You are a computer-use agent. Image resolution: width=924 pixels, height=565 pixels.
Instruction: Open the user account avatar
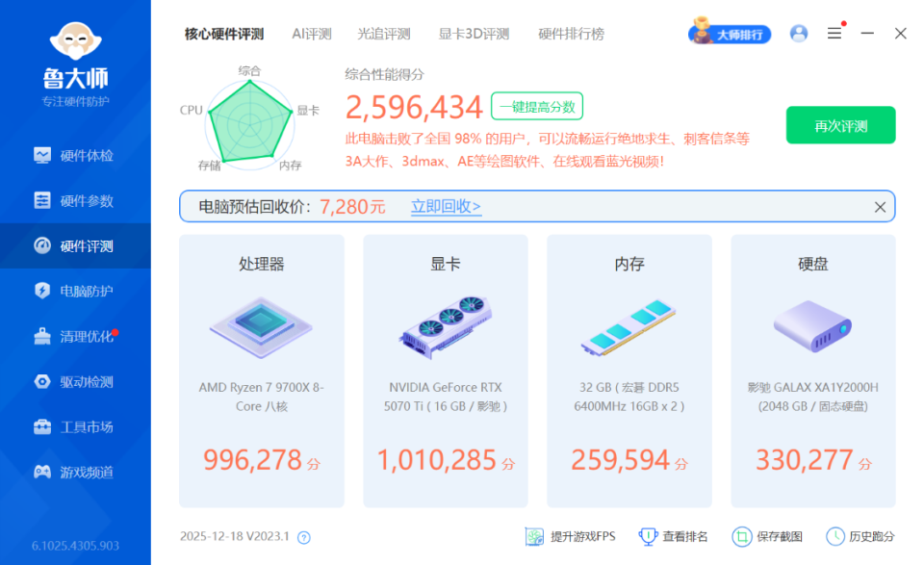point(797,33)
